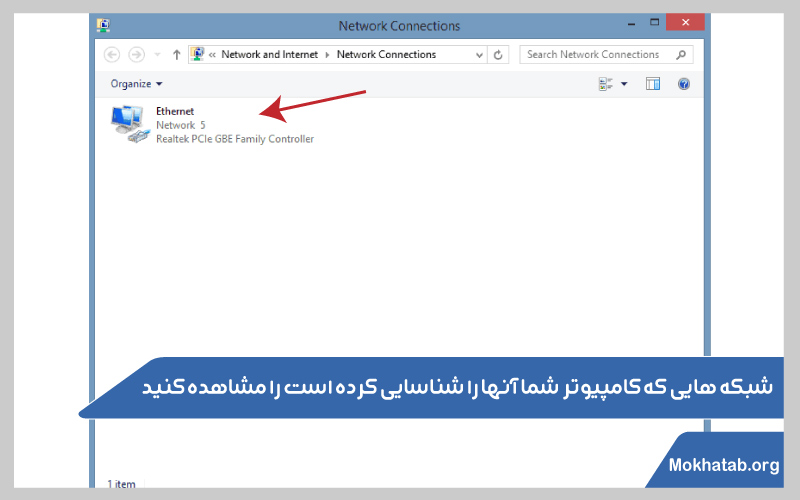Screen dimensions: 800x500
Task: Open the Organize menu
Action: coord(136,84)
